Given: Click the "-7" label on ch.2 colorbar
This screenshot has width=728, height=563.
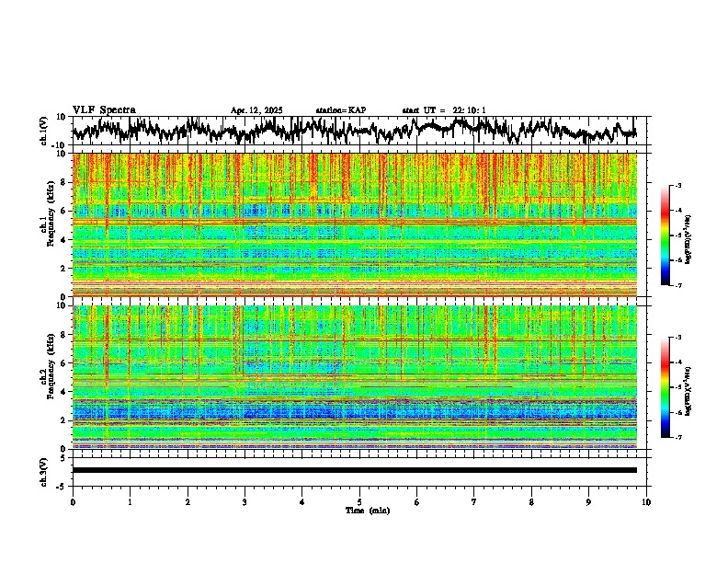Looking at the screenshot, I should pyautogui.click(x=677, y=437).
